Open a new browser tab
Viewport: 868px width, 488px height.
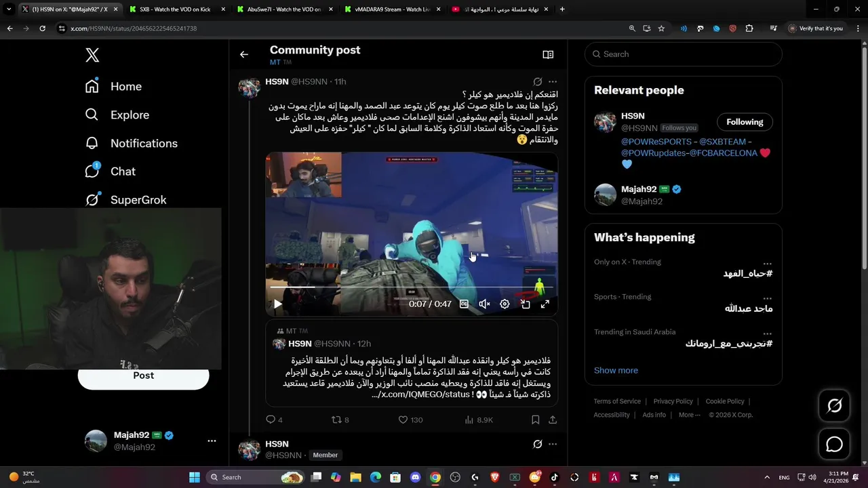562,9
